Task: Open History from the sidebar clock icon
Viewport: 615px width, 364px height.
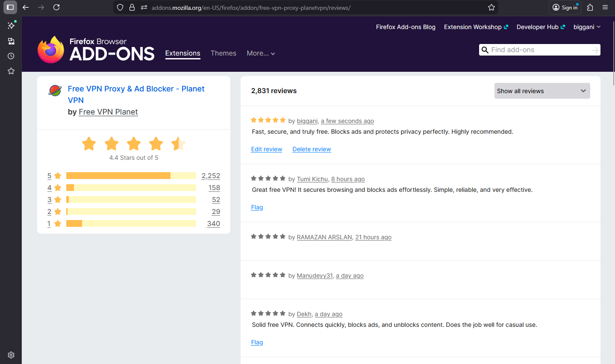Action: [x=11, y=56]
